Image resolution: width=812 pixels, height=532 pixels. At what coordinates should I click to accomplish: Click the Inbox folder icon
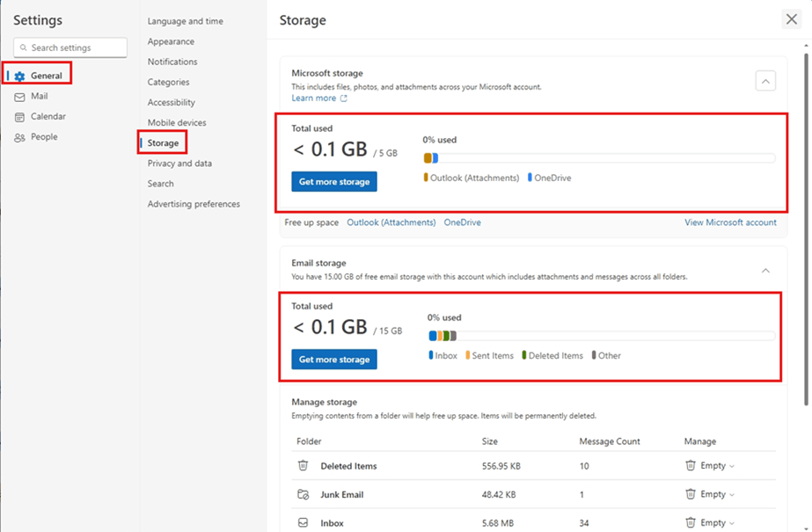(x=303, y=522)
